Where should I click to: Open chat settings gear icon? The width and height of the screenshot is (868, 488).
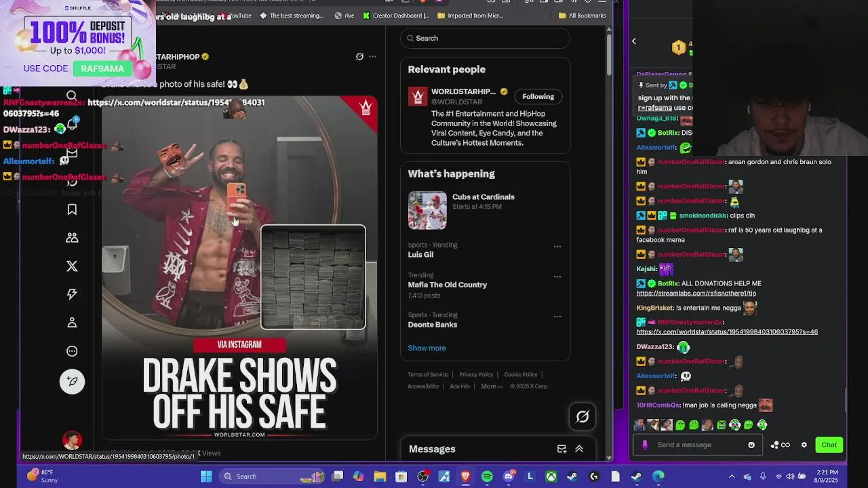click(804, 445)
